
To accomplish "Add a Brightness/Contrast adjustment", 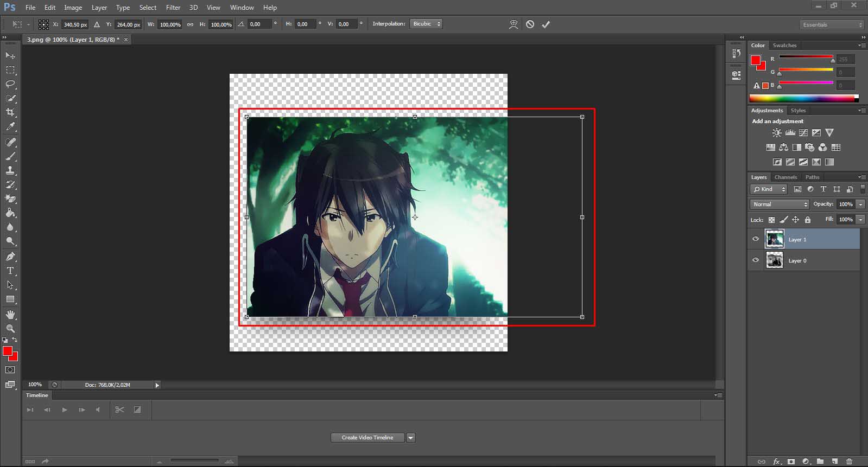I will click(x=777, y=133).
